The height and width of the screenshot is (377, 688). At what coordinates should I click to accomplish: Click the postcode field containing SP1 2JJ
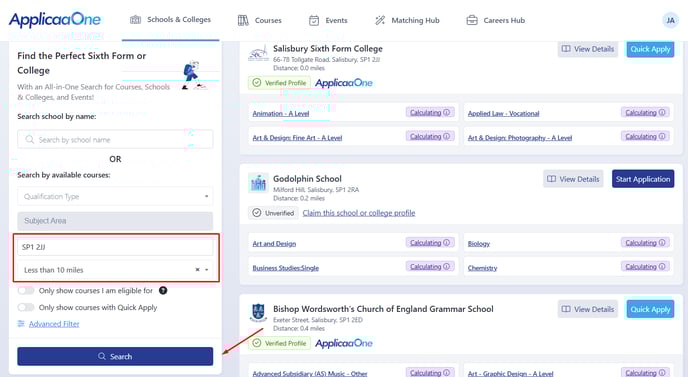(115, 247)
